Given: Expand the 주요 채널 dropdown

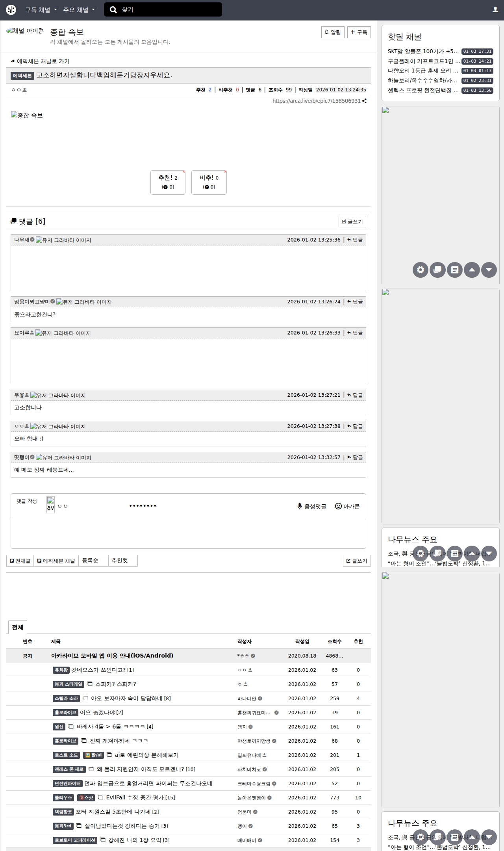Looking at the screenshot, I should (x=79, y=10).
